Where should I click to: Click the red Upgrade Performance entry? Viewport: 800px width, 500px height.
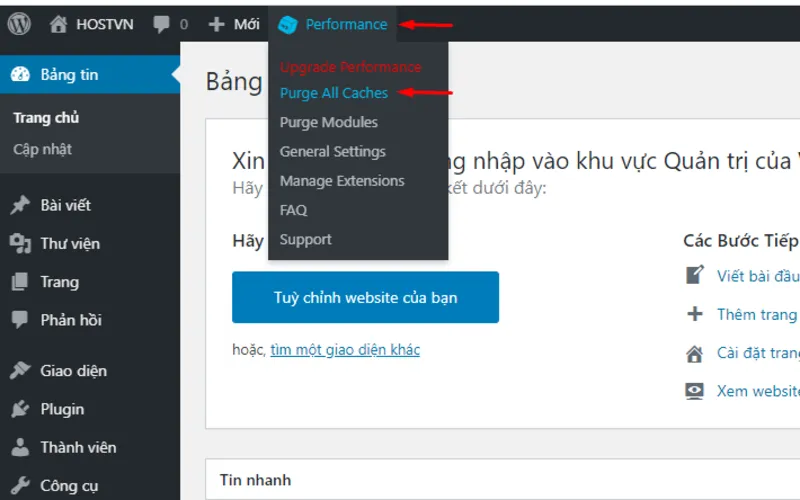351,67
